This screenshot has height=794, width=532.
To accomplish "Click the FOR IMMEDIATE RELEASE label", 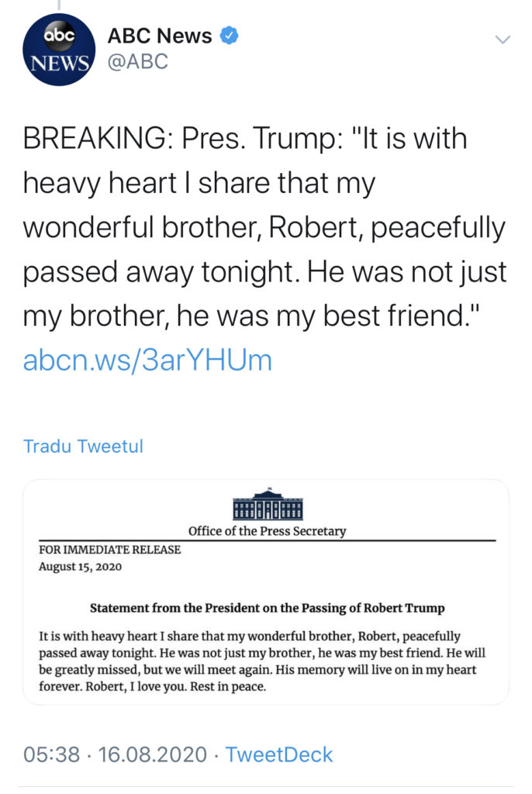I will tap(109, 550).
